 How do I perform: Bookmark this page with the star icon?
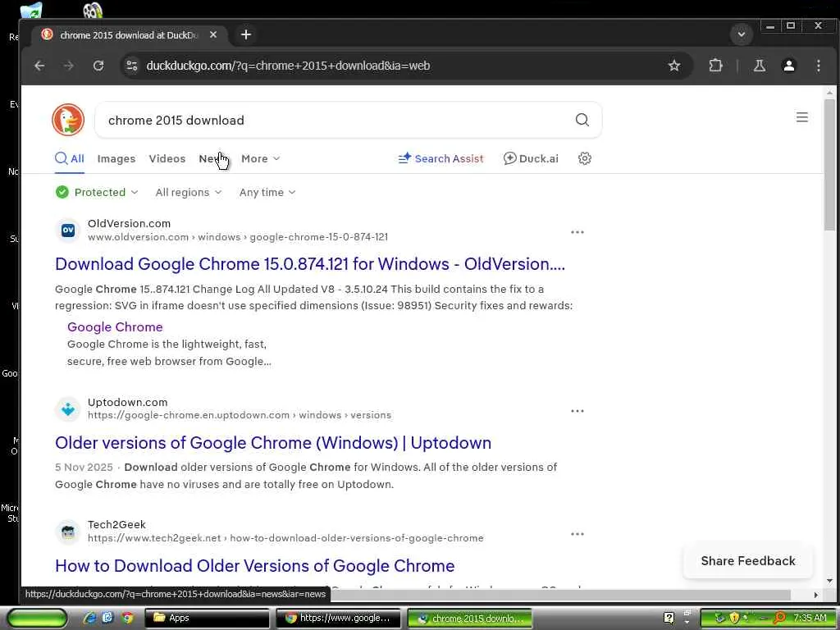coord(674,66)
